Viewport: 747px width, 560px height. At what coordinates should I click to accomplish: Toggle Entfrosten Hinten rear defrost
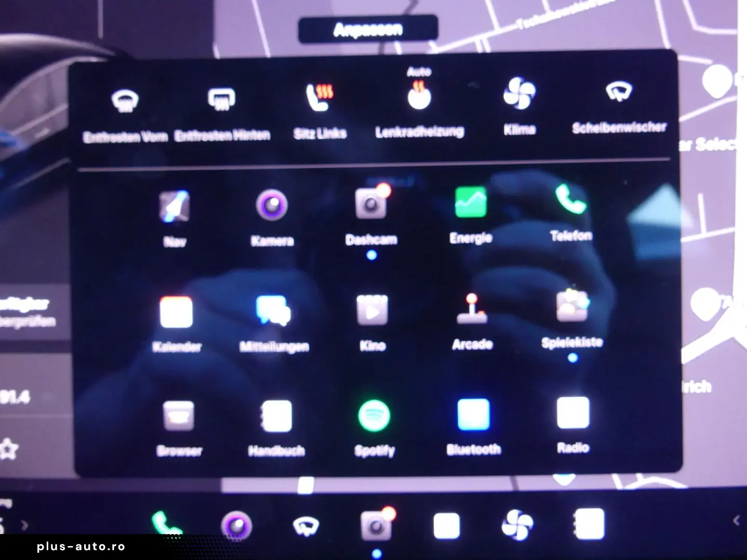pos(222,100)
